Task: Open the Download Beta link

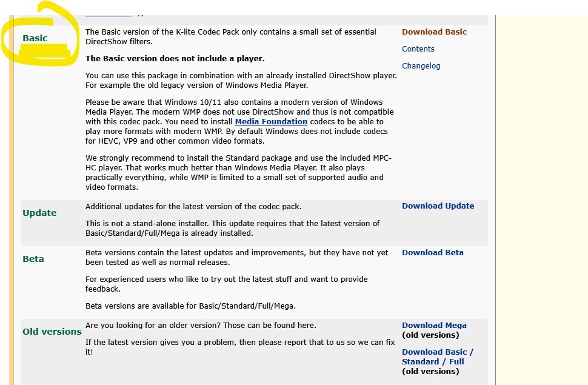Action: pos(432,253)
